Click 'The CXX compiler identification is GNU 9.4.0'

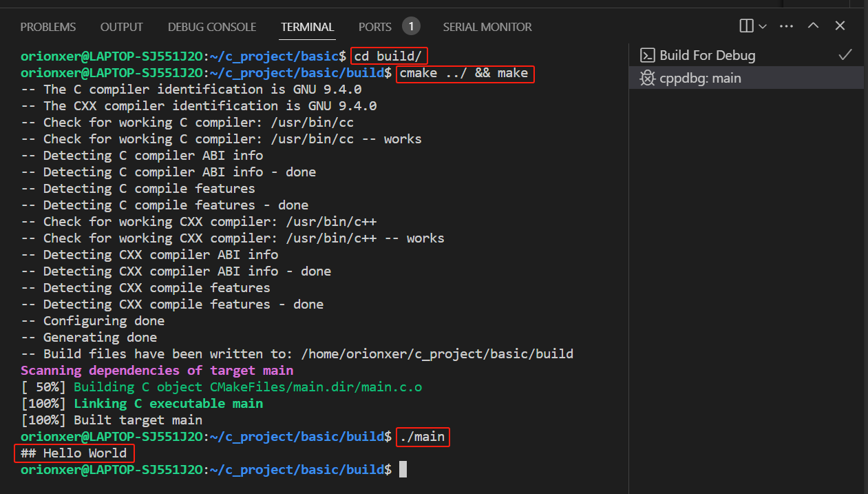point(210,106)
